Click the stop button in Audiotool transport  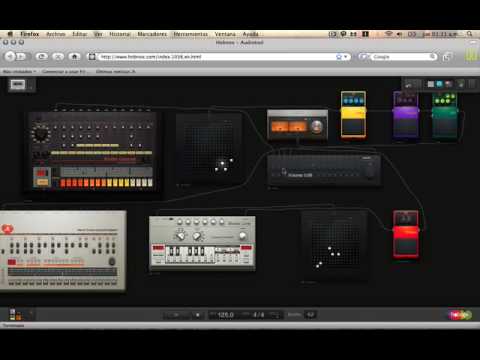tap(197, 315)
